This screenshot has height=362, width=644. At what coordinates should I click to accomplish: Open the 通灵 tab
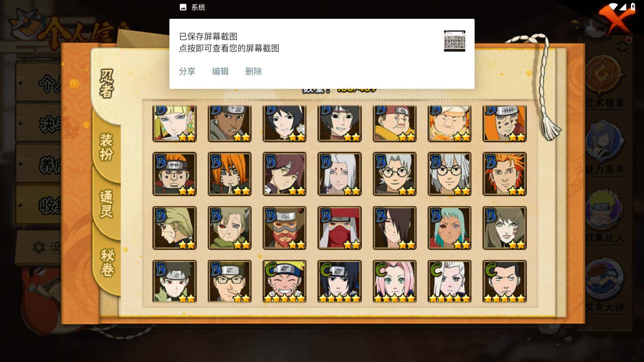(107, 204)
